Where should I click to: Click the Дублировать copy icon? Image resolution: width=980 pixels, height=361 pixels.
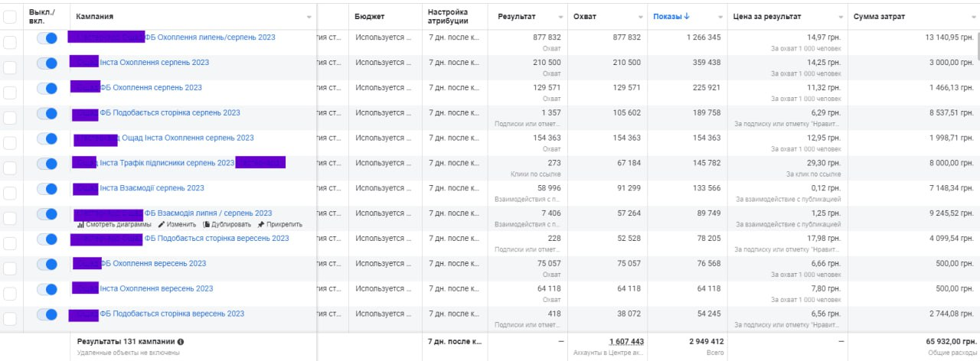tap(206, 225)
